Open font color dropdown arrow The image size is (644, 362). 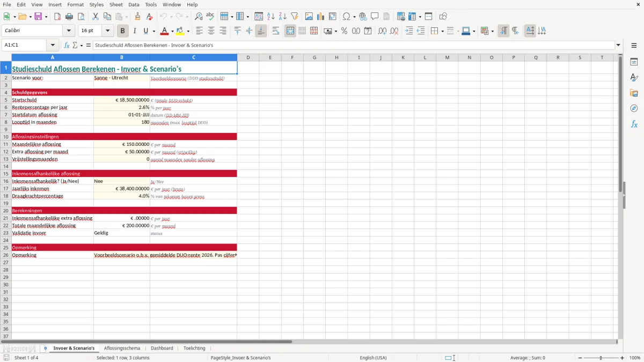(172, 31)
